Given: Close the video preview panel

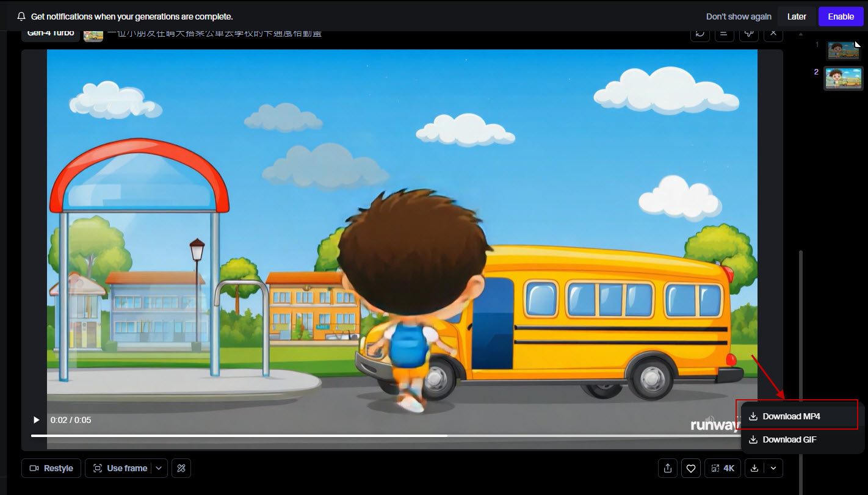Looking at the screenshot, I should coord(773,33).
